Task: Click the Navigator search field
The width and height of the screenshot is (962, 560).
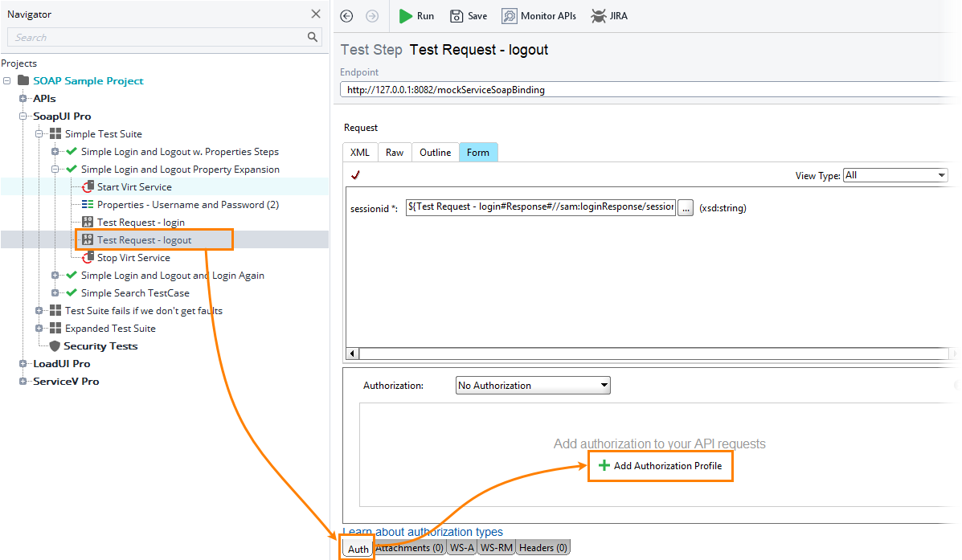Action: coord(164,38)
